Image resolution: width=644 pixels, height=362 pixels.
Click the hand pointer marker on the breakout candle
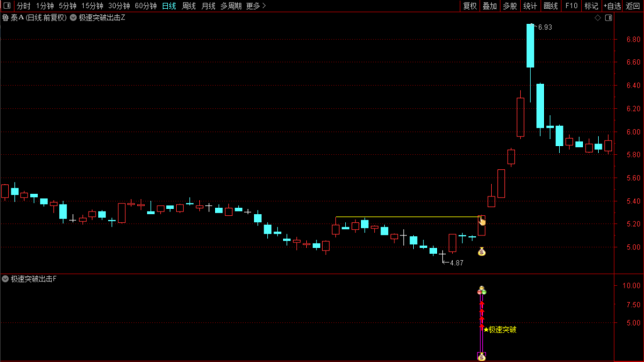(482, 221)
